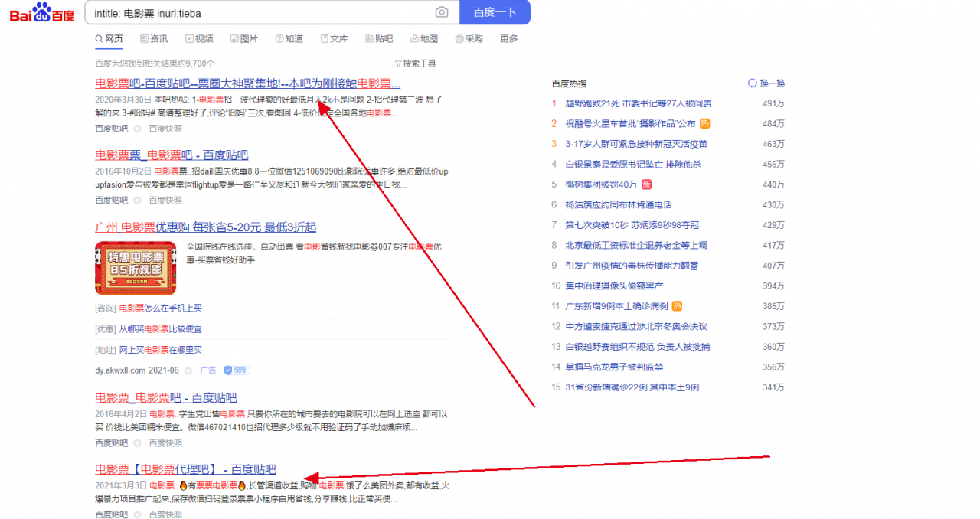Open hot search 祝融号火星车首批"摄影作品"公布
Viewport: 980px width, 519px height.
pos(630,124)
